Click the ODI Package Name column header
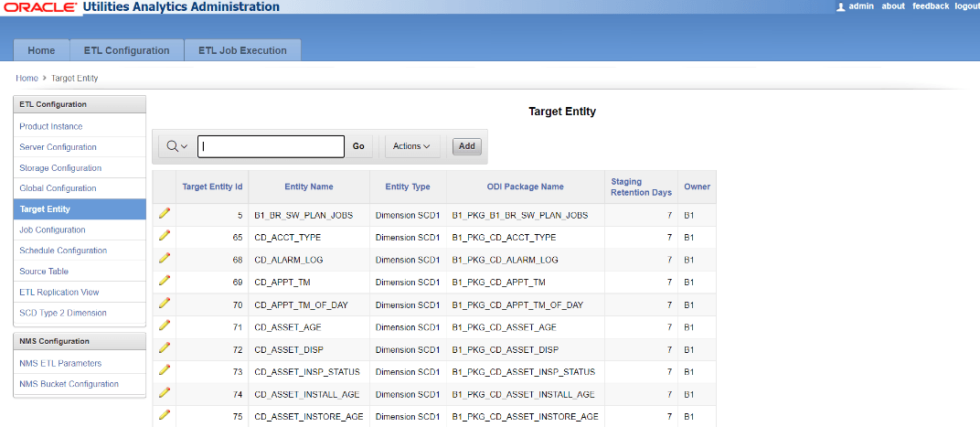The height and width of the screenshot is (427, 980). (x=525, y=187)
